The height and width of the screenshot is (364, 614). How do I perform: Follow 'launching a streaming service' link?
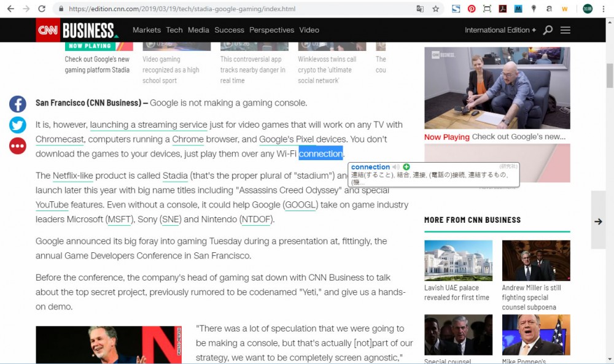pos(149,125)
